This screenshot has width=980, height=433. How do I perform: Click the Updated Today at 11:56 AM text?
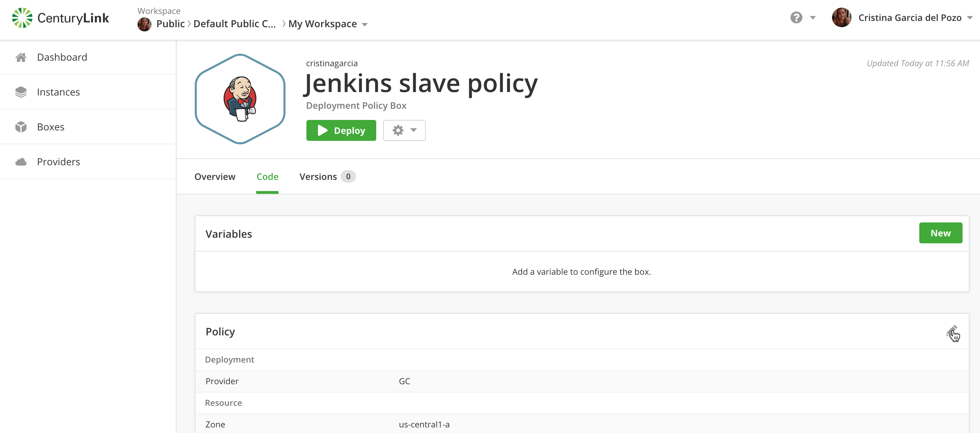918,63
